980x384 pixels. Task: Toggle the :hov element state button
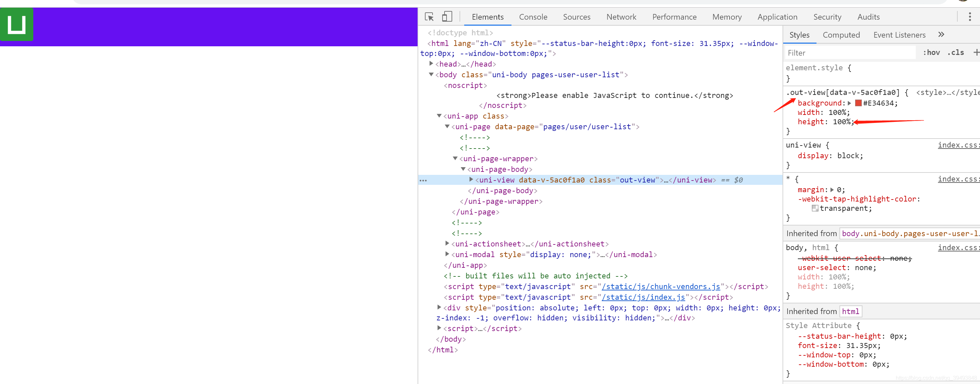pos(931,53)
